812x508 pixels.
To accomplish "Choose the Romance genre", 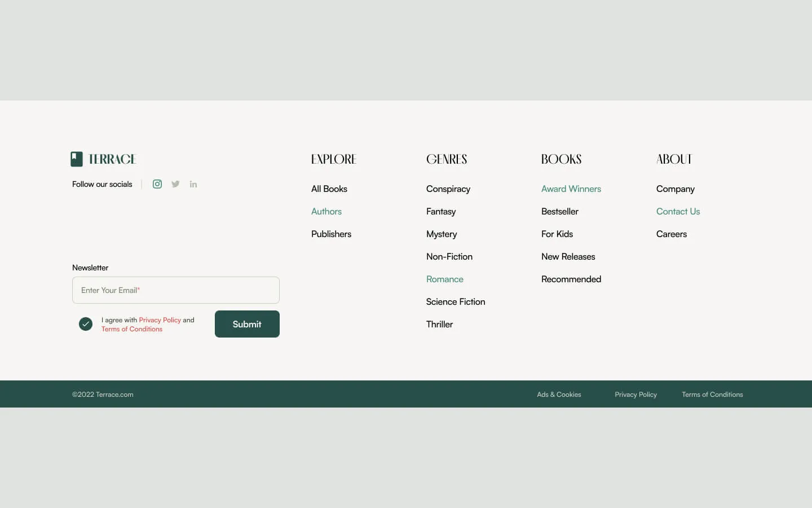I will tap(445, 279).
